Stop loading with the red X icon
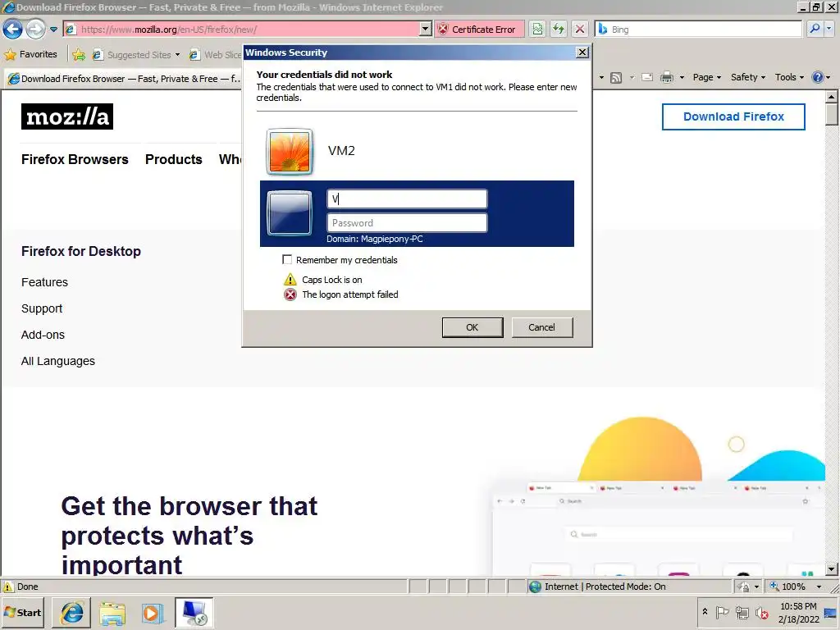 coord(580,30)
